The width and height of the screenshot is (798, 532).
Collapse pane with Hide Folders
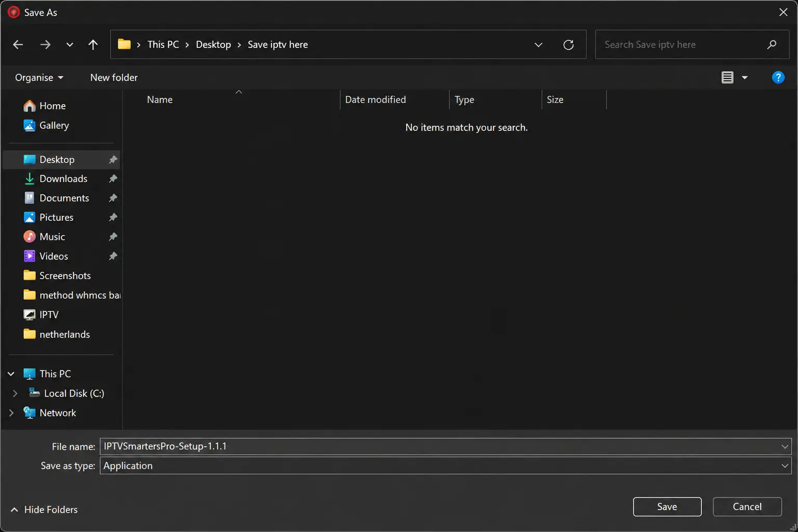point(44,510)
